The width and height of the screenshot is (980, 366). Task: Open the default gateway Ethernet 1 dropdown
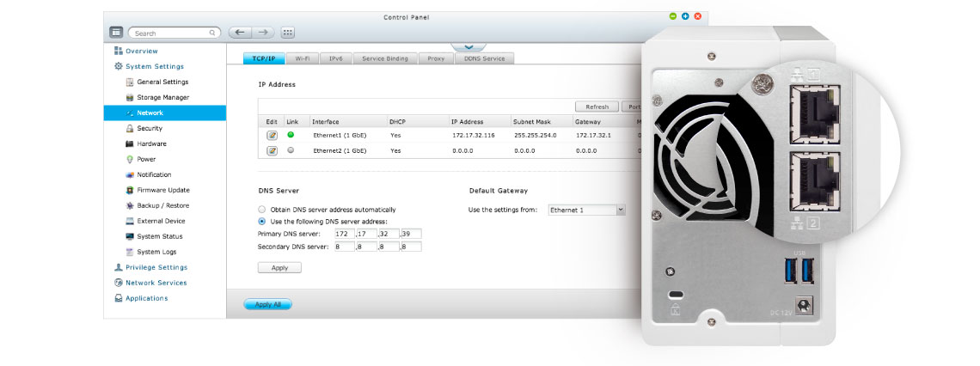(x=586, y=210)
